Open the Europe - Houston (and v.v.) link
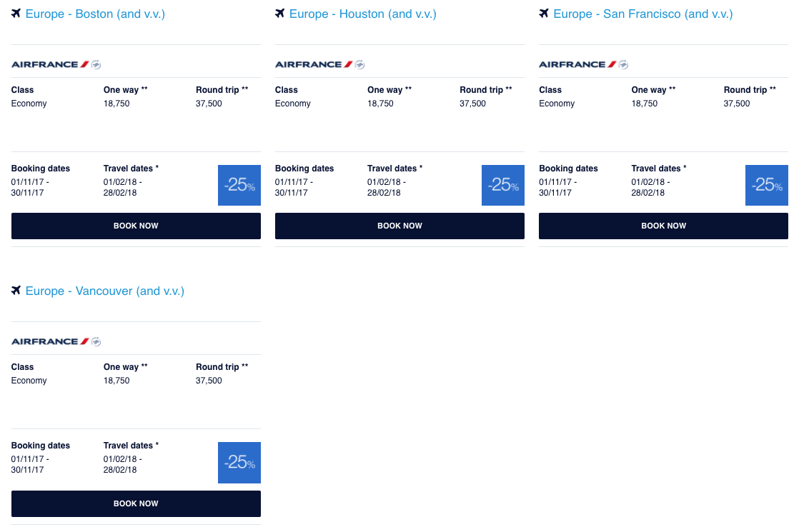This screenshot has height=532, width=799. click(x=363, y=14)
